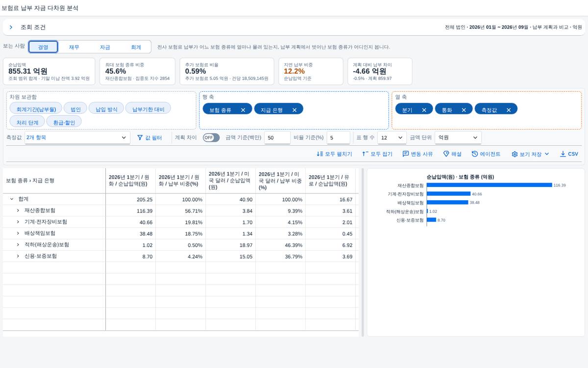The image size is (588, 368).
Task: Switch to the 재무 persona tab
Action: click(74, 47)
